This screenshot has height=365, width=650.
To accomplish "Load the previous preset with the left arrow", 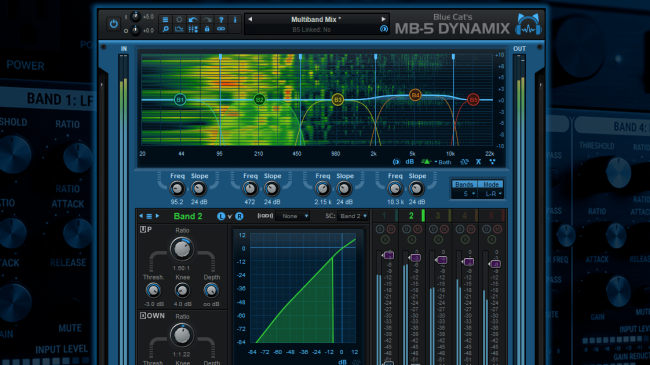I will pos(250,19).
